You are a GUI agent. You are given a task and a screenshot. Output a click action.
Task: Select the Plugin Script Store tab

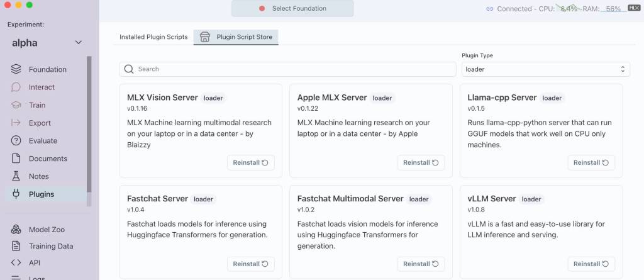click(x=236, y=37)
